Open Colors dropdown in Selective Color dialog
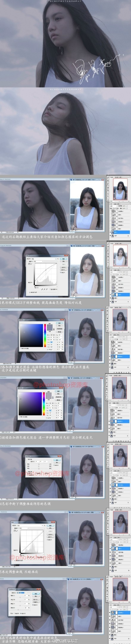Image resolution: width=131 pixels, height=644 pixels. click(x=21, y=593)
